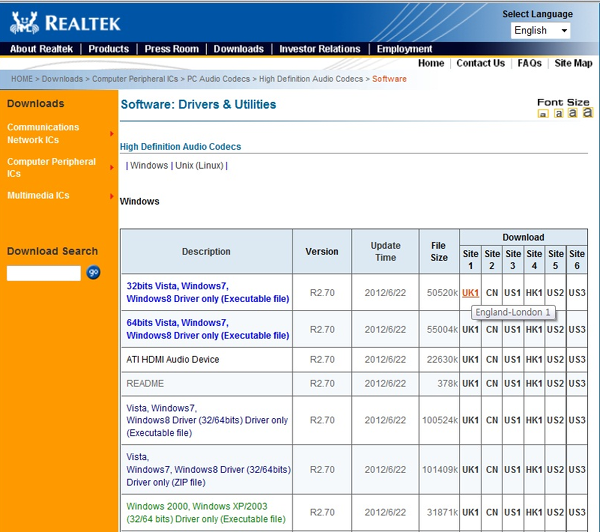Download 64bits driver from US1
The image size is (600, 532).
pos(512,330)
